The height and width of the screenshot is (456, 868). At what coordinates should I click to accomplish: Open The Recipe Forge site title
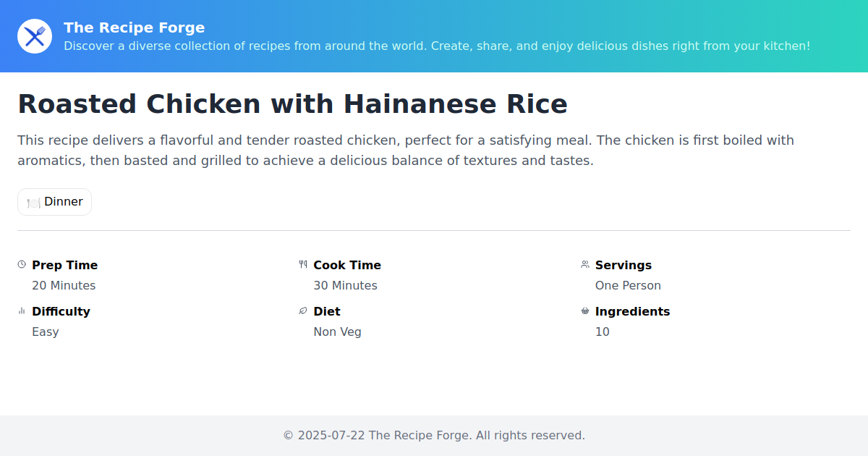click(134, 28)
